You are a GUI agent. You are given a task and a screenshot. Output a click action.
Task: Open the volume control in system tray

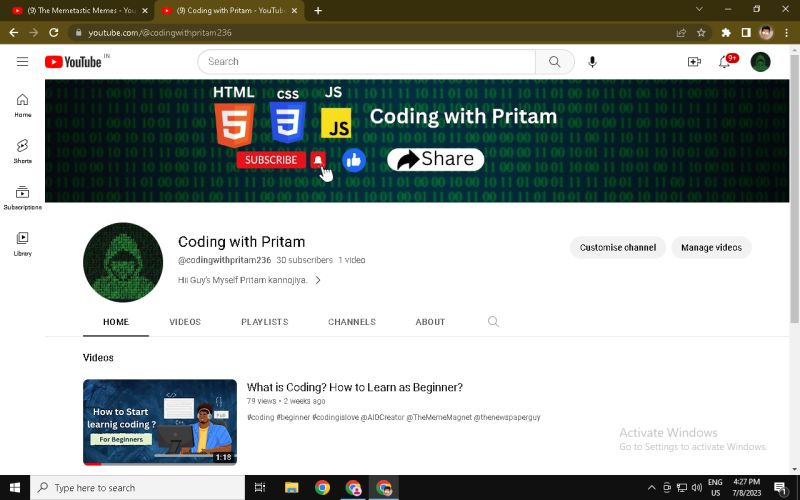pos(696,488)
